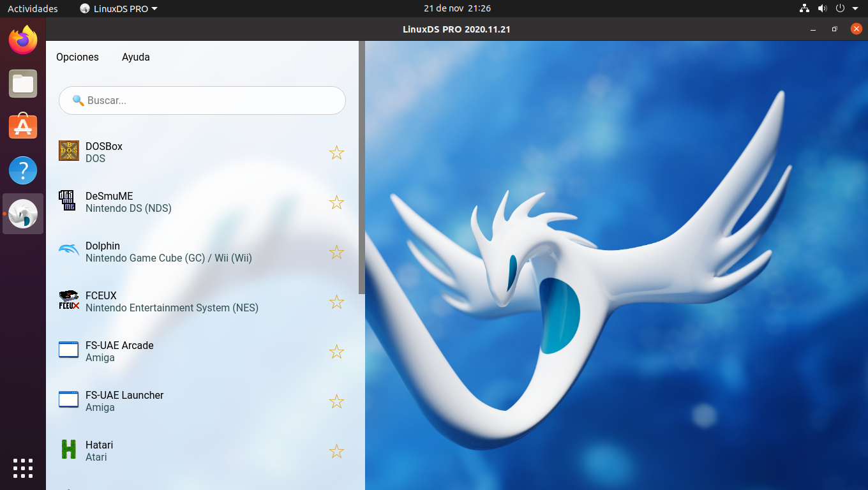Favorite DOSBox with its star

click(336, 152)
